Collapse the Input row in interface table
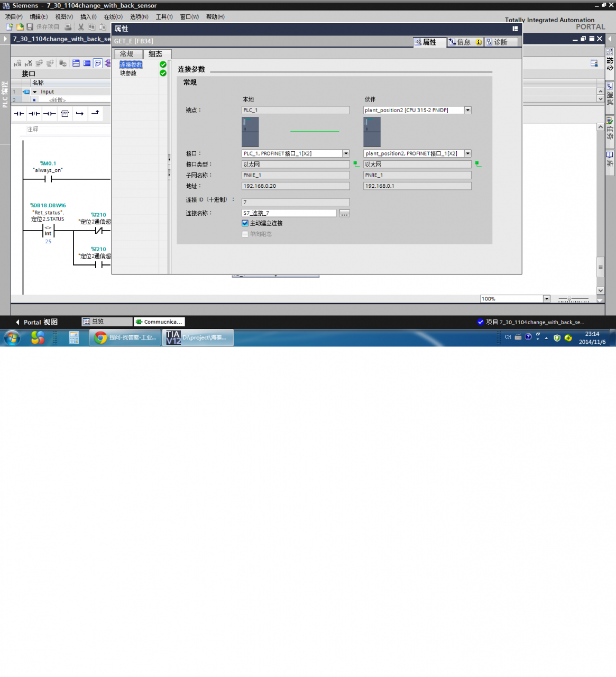The height and width of the screenshot is (677, 616). coord(35,92)
